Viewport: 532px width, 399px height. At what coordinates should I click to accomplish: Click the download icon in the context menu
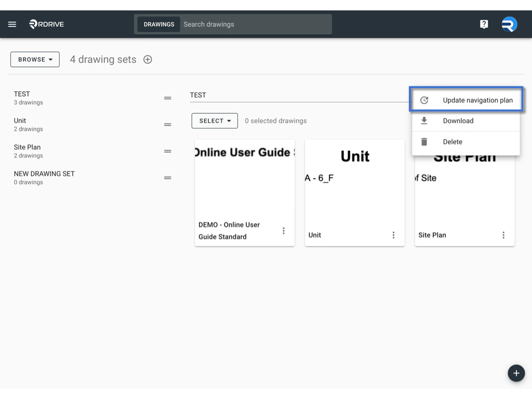(424, 121)
